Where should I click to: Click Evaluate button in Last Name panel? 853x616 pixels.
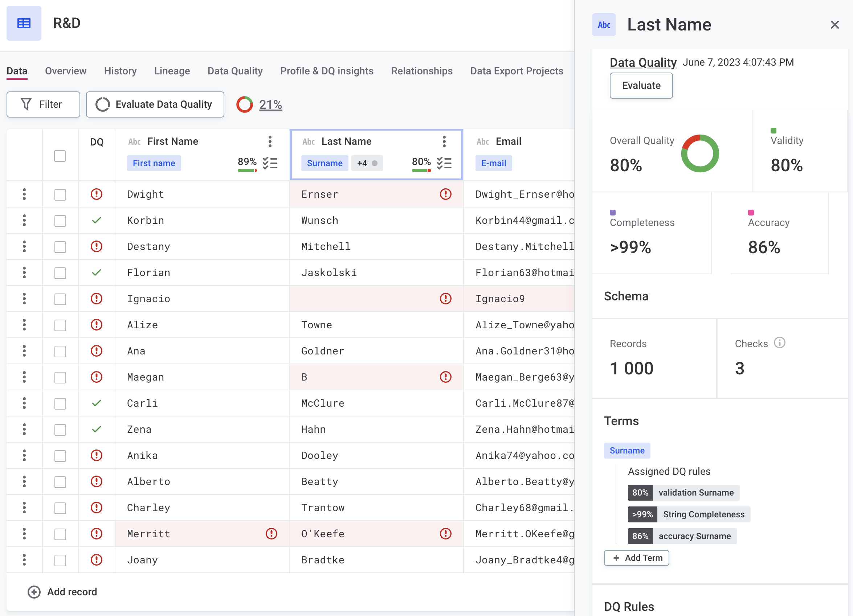pyautogui.click(x=641, y=86)
